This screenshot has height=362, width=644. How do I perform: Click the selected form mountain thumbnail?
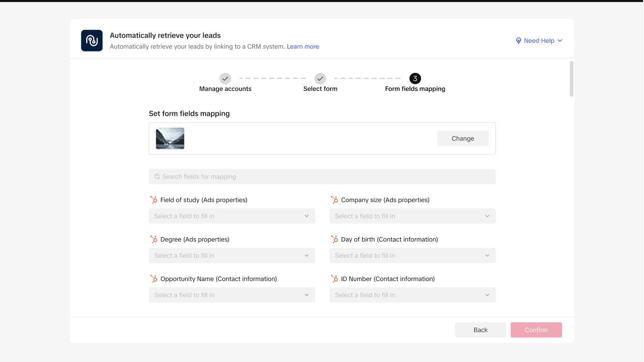170,139
